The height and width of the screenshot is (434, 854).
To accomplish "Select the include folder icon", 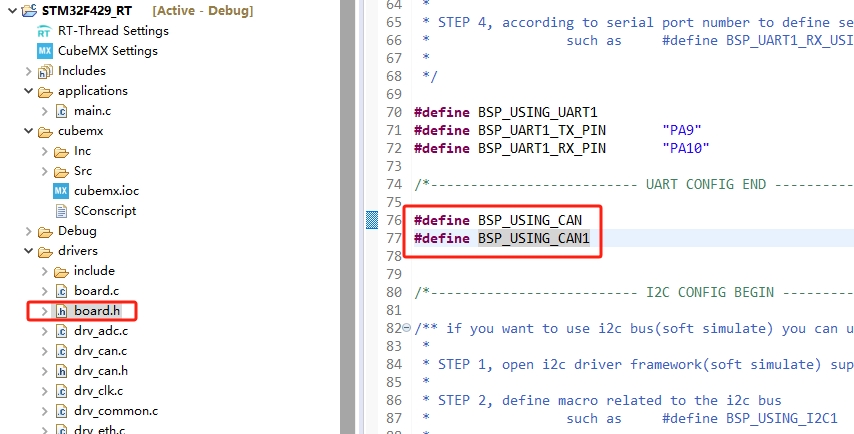I will point(61,272).
